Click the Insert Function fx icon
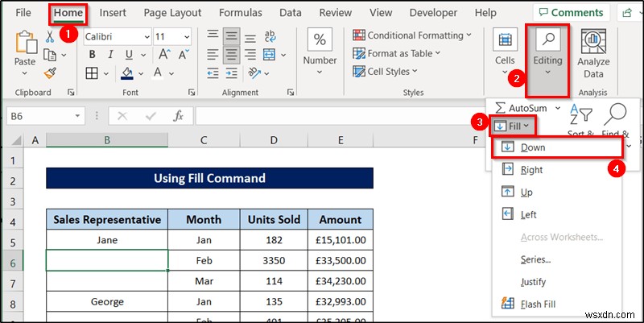This screenshot has width=644, height=323. click(178, 116)
